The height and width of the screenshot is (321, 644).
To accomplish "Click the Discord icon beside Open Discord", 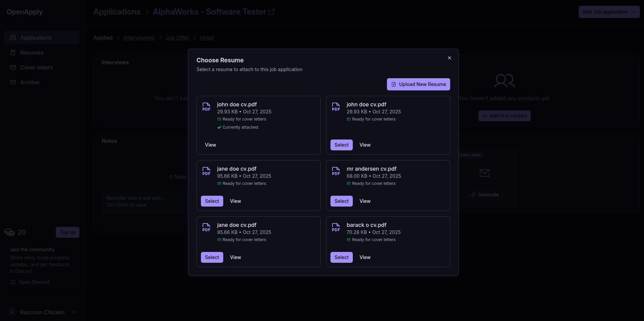I will (x=13, y=282).
